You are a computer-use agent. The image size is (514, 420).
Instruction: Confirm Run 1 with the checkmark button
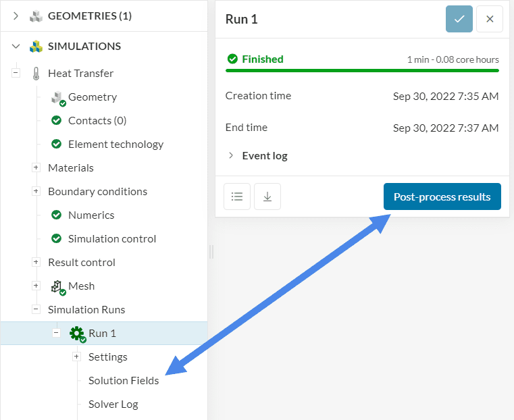(x=459, y=19)
